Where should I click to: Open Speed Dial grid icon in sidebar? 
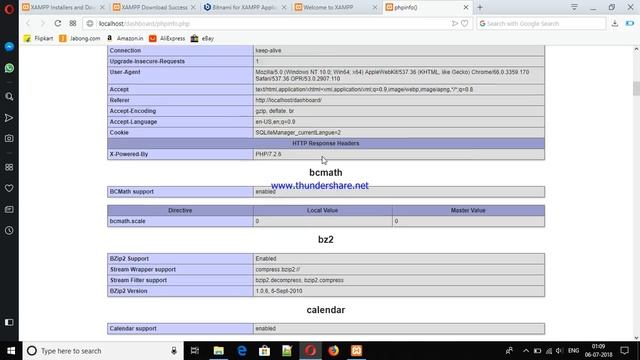(x=9, y=167)
